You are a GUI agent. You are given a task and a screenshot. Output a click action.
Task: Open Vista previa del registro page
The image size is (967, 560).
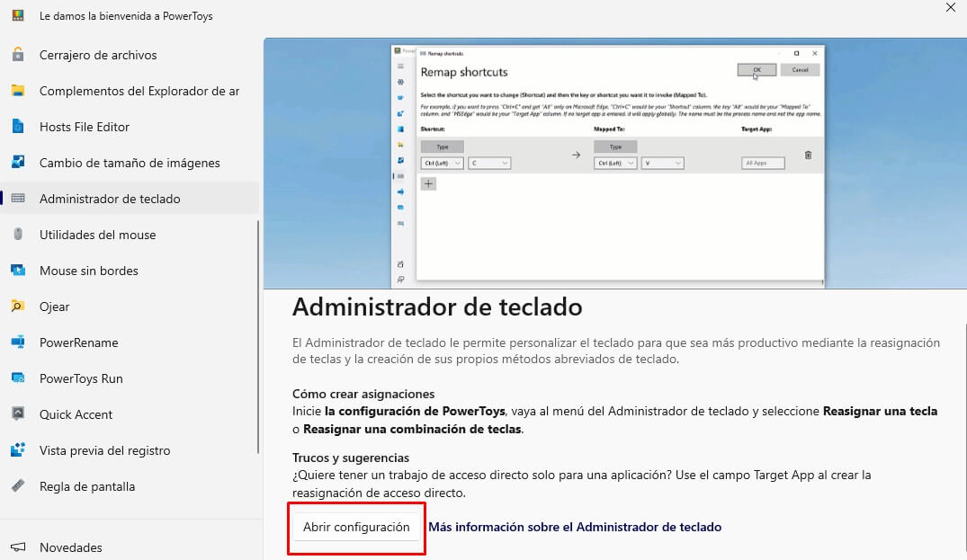click(130, 449)
